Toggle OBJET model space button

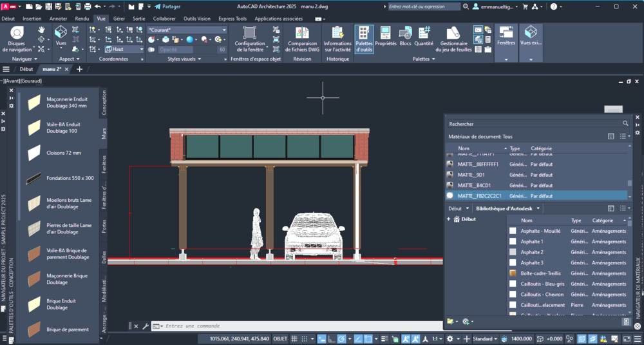[x=281, y=339]
